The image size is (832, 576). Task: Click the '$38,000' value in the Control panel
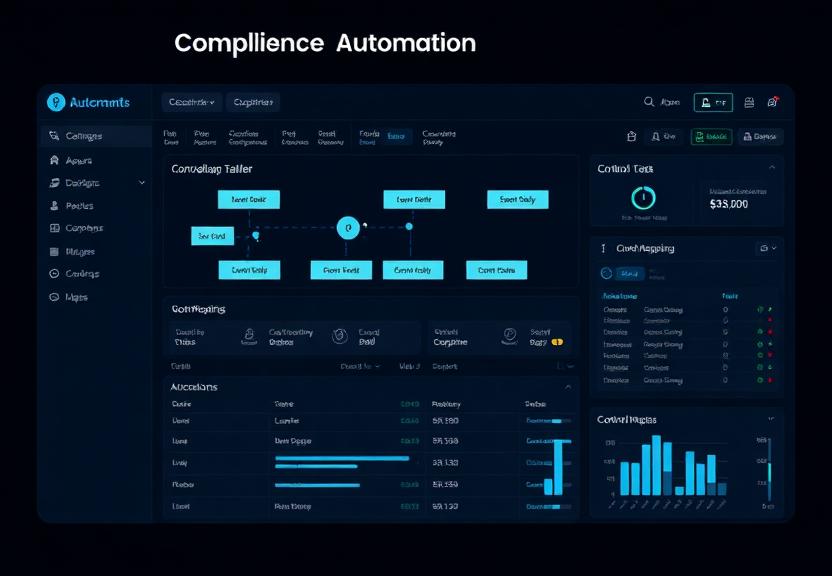(x=729, y=204)
